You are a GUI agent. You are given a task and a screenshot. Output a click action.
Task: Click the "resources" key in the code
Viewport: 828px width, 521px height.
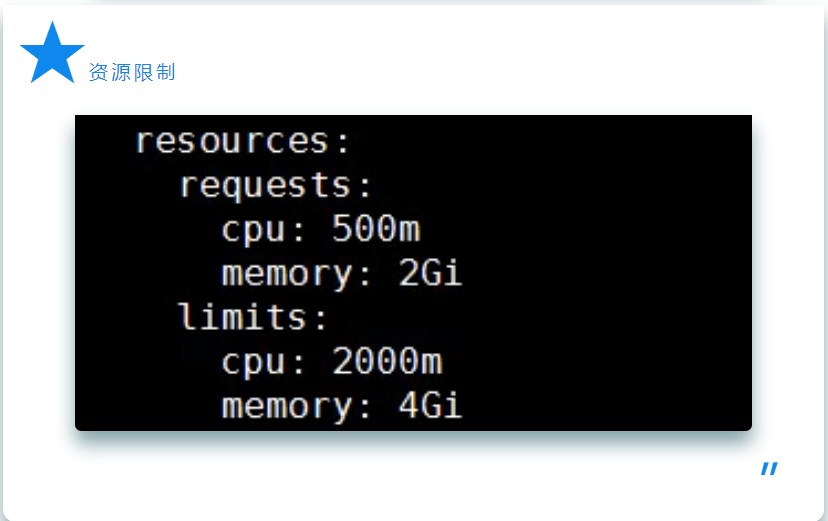point(232,141)
